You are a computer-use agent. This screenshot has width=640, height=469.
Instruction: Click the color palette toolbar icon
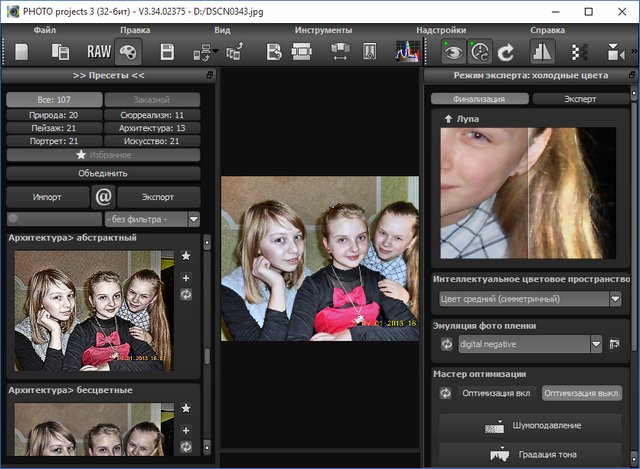coord(130,51)
